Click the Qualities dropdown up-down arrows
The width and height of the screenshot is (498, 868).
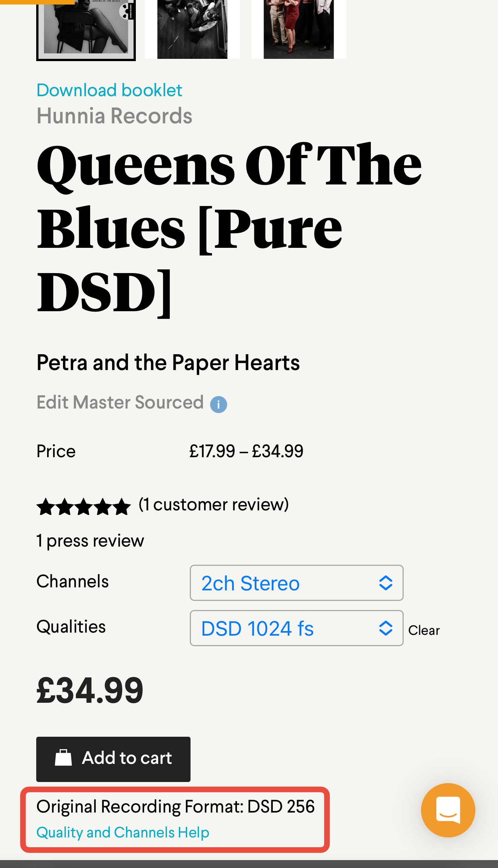tap(386, 628)
